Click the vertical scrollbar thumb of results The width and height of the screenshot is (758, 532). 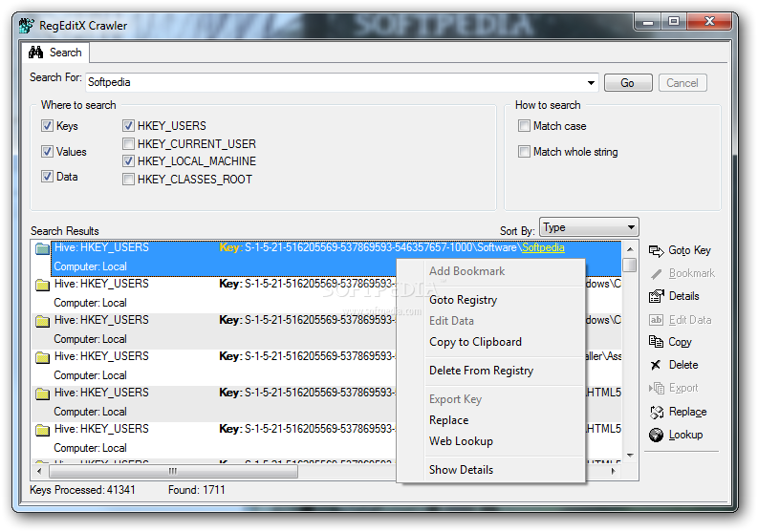pos(629,266)
